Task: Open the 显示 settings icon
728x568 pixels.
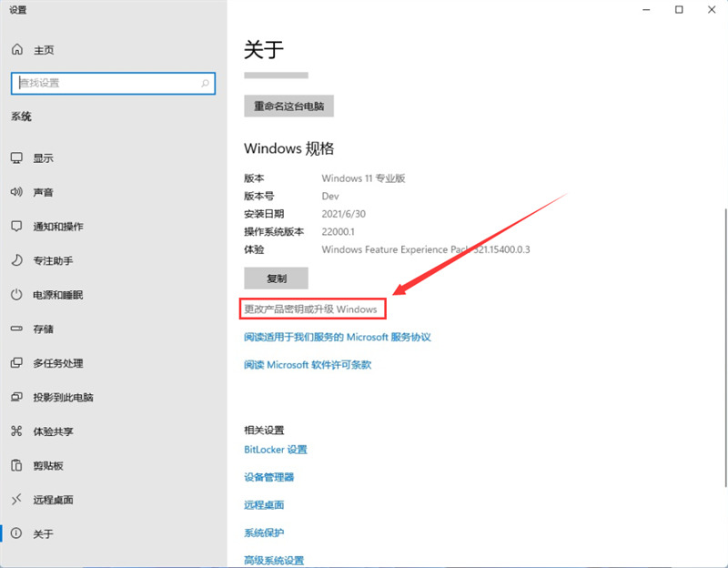Action: 41,157
